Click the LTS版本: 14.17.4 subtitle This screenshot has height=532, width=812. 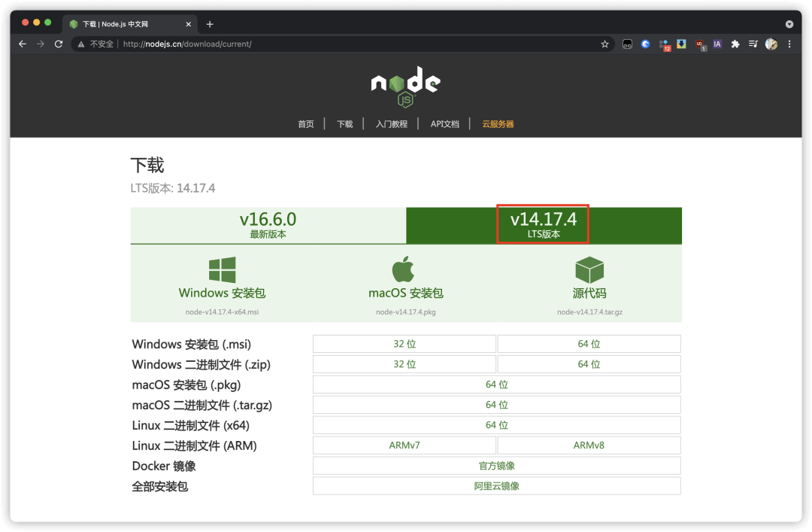(x=172, y=188)
